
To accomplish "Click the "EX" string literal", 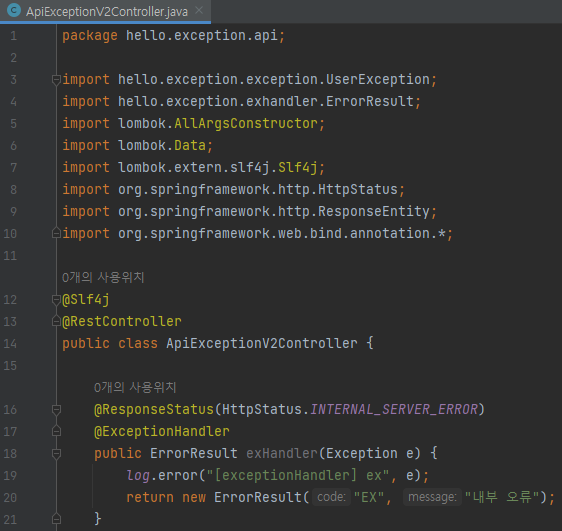I will point(369,497).
